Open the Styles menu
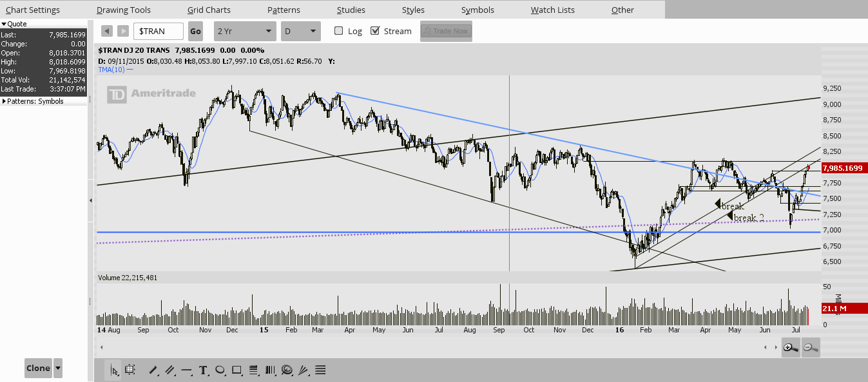Screen dimensions: 868x382 coord(413,10)
